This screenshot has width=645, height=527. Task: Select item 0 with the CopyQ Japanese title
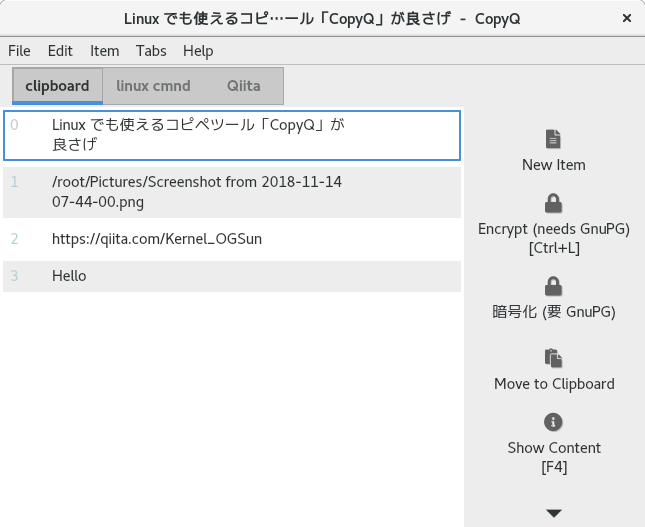(232, 135)
